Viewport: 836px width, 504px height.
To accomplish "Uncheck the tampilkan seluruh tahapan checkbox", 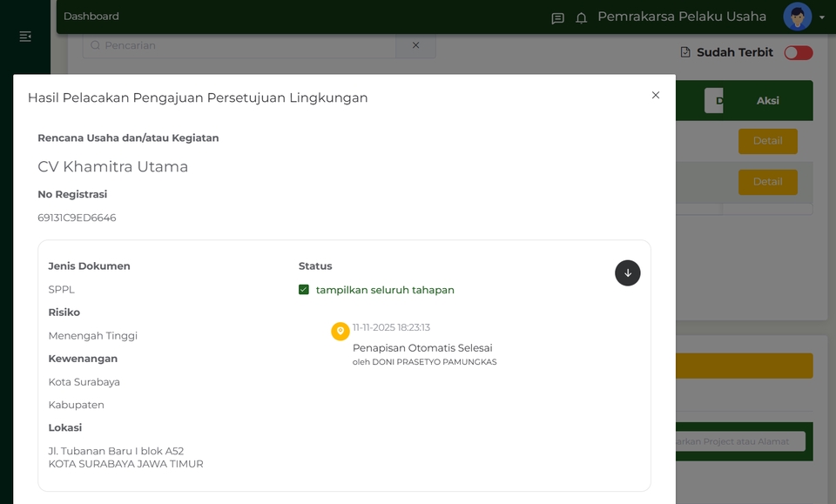I will (x=304, y=290).
